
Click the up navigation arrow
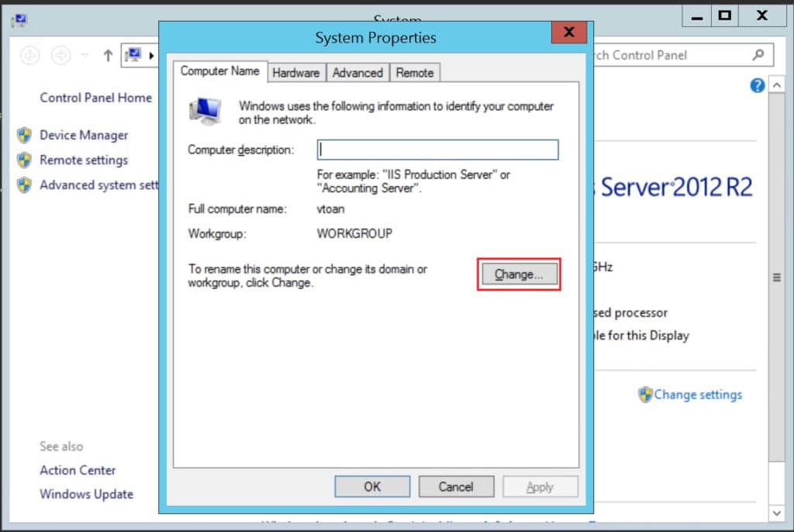108,55
